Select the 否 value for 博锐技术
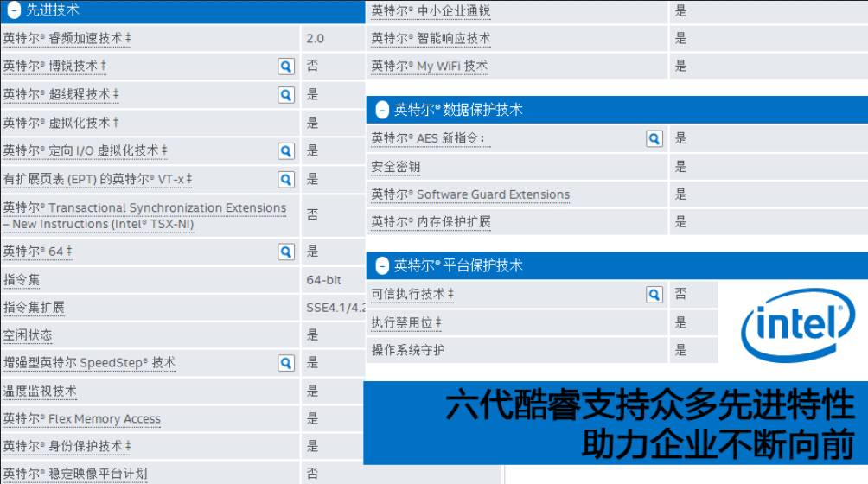 312,66
